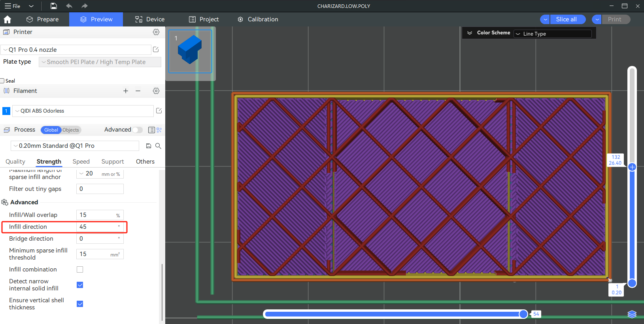Click the save project icon
Viewport: 644px width, 324px height.
(x=53, y=6)
